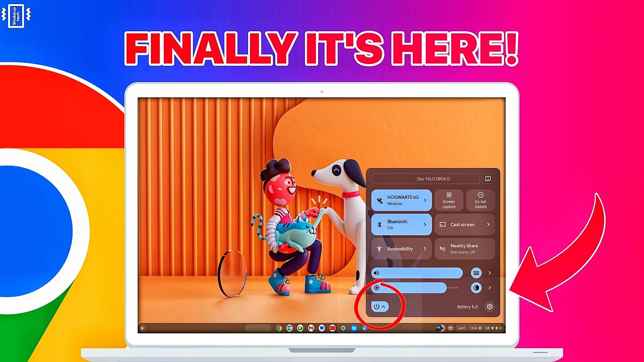
Task: Open YouTube app in the shelf
Action: click(333, 328)
